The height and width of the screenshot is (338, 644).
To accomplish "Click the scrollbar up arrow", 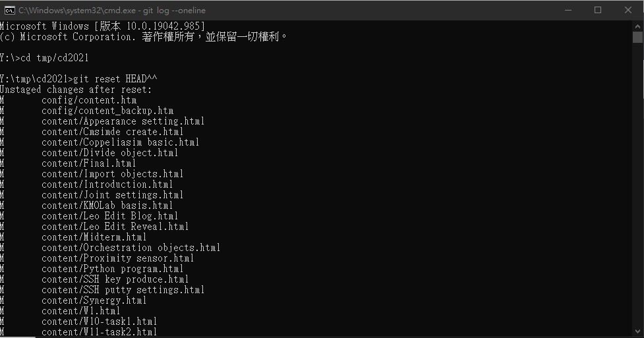I will [x=637, y=26].
